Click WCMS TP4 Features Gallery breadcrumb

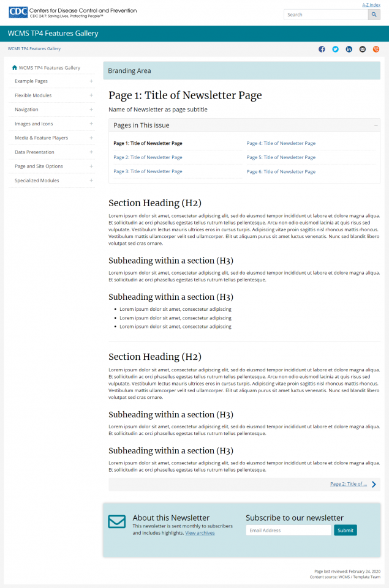34,49
